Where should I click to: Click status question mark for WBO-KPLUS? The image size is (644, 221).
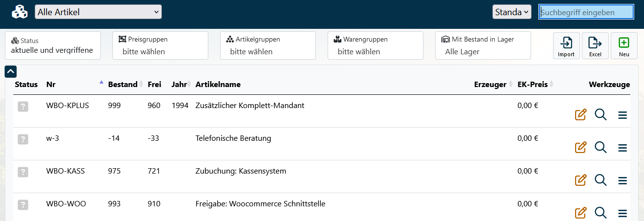[22, 106]
